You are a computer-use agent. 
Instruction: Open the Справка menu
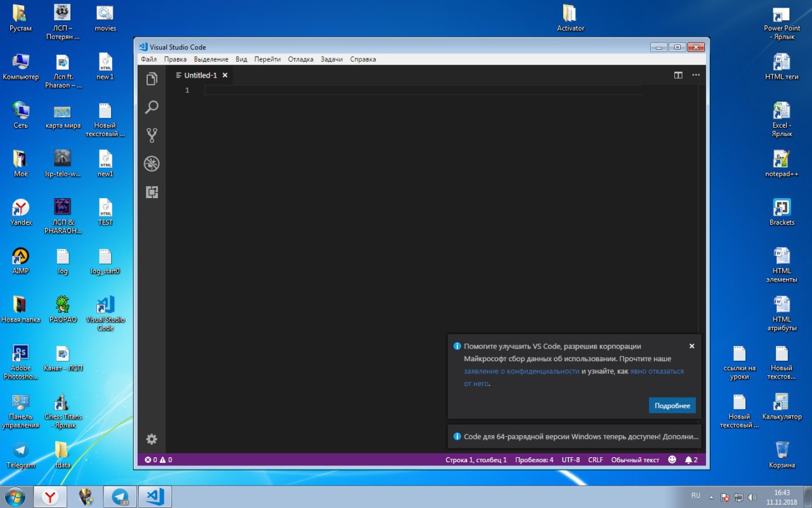coord(363,59)
